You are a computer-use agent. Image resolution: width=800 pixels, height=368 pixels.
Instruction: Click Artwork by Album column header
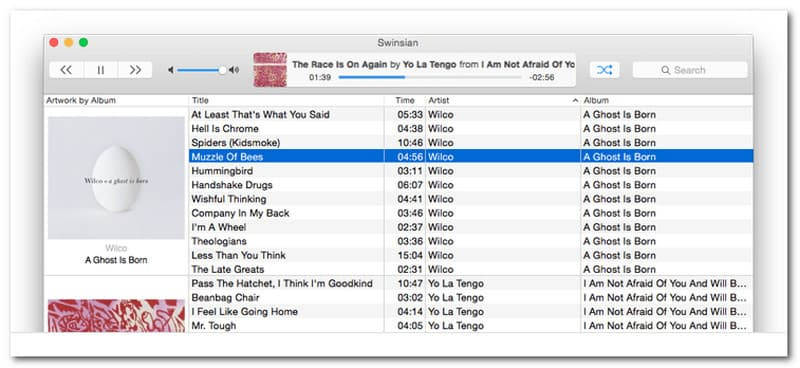(x=116, y=101)
